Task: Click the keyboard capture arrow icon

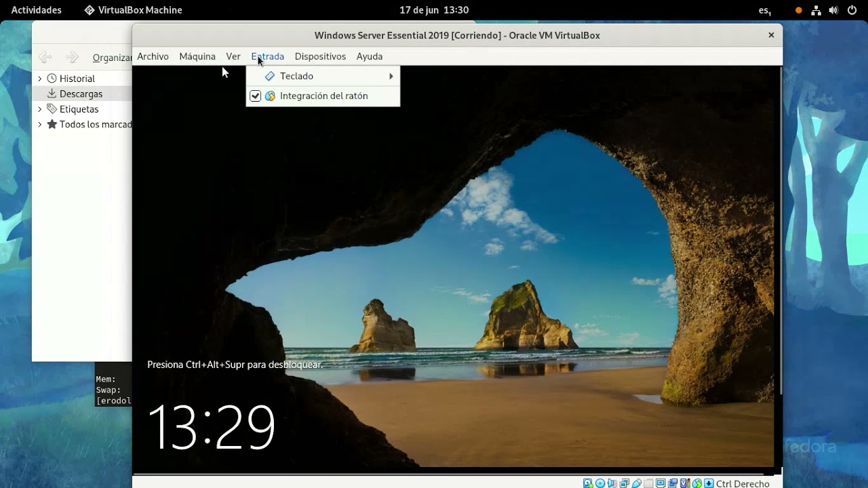Action: [x=709, y=484]
